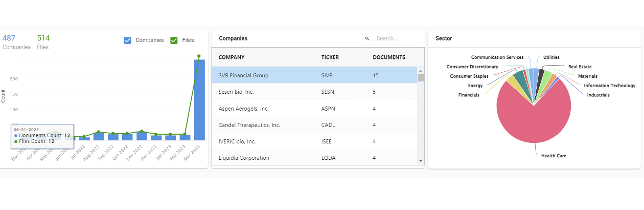Click the Financials sector label
This screenshot has width=644, height=210.
tap(469, 95)
